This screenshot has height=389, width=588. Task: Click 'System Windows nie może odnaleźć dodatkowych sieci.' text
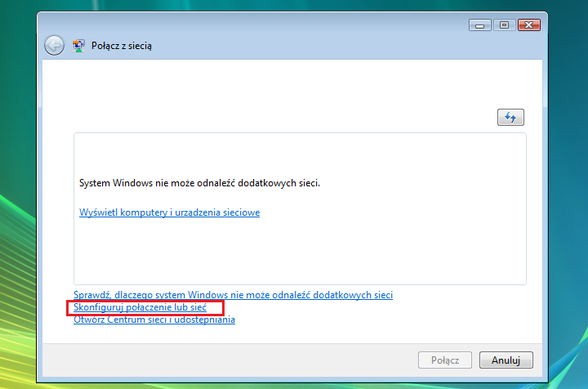[199, 183]
